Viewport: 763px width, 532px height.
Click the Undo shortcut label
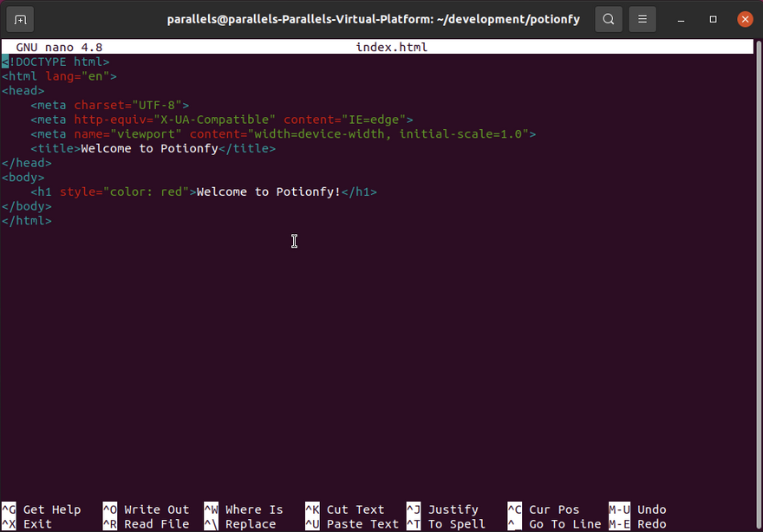pos(651,509)
